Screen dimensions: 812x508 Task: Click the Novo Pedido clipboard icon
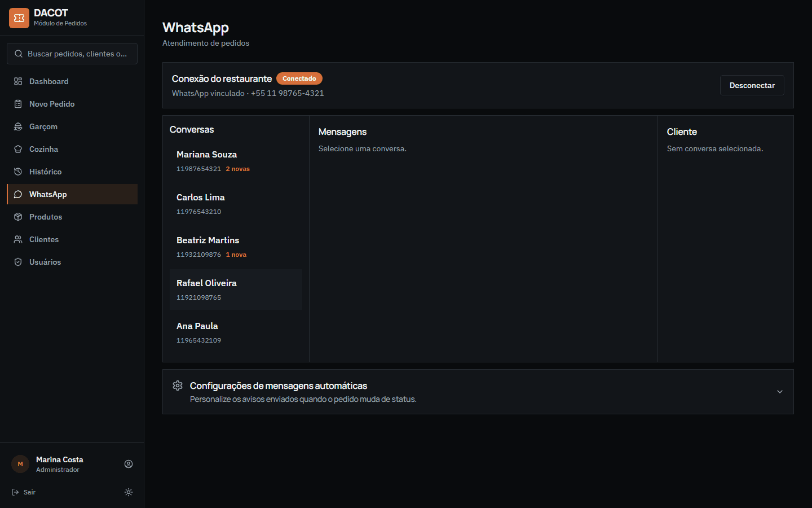click(18, 104)
